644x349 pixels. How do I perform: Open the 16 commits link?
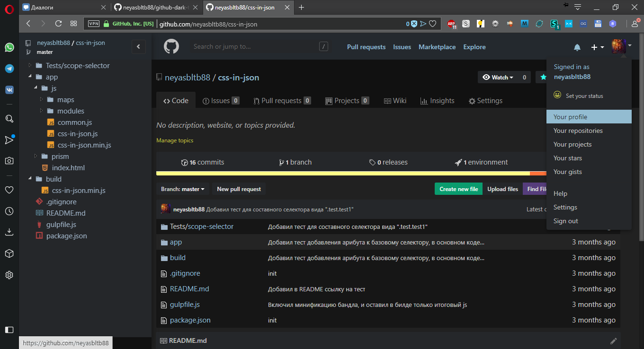[x=203, y=162]
